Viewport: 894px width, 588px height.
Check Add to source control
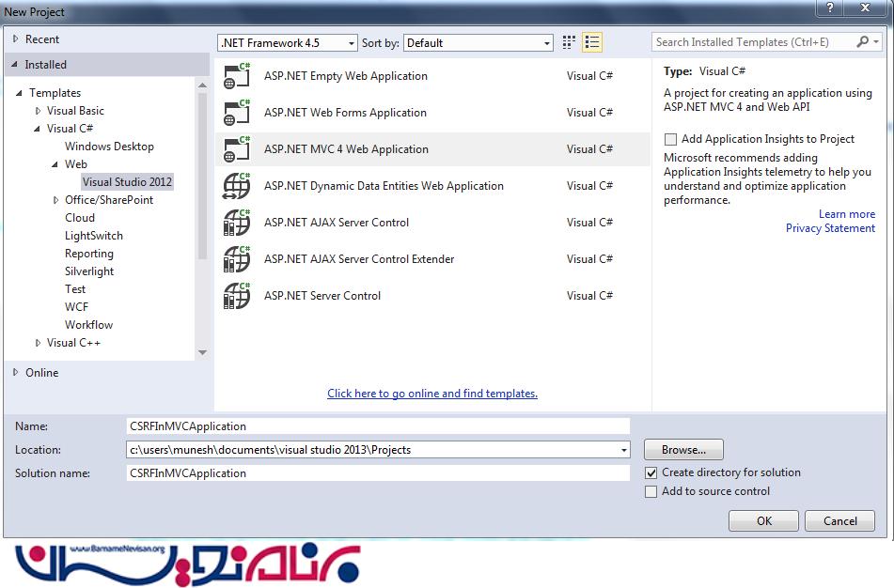[x=651, y=491]
